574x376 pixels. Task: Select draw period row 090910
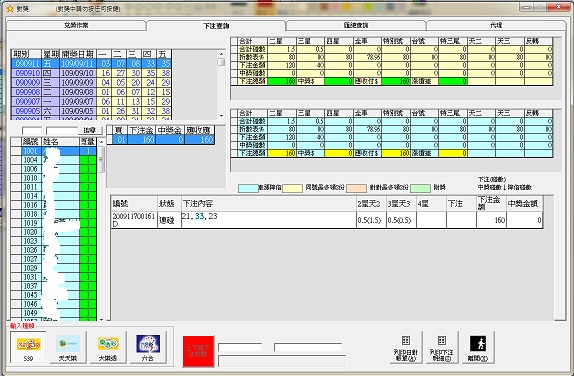tap(92, 73)
